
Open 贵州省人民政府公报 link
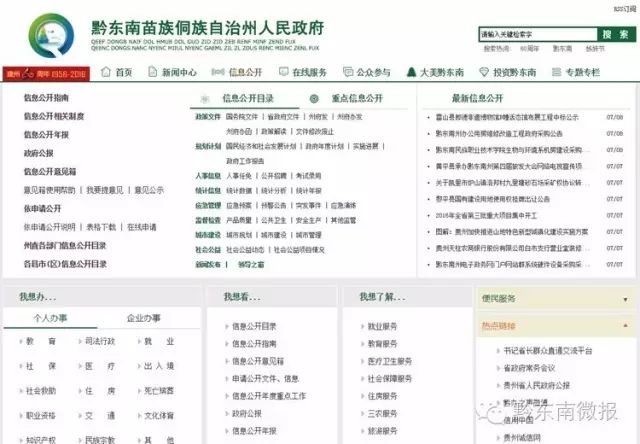[x=537, y=385]
